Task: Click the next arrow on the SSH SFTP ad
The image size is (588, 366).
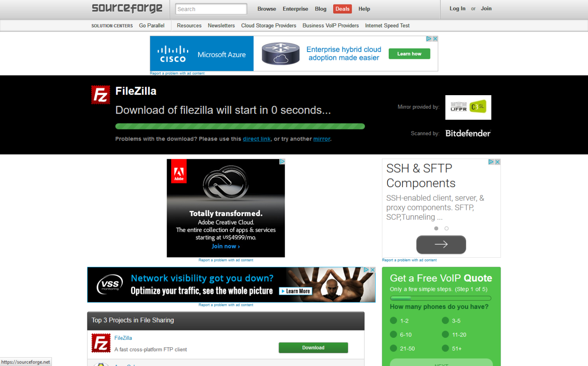Action: pyautogui.click(x=441, y=244)
